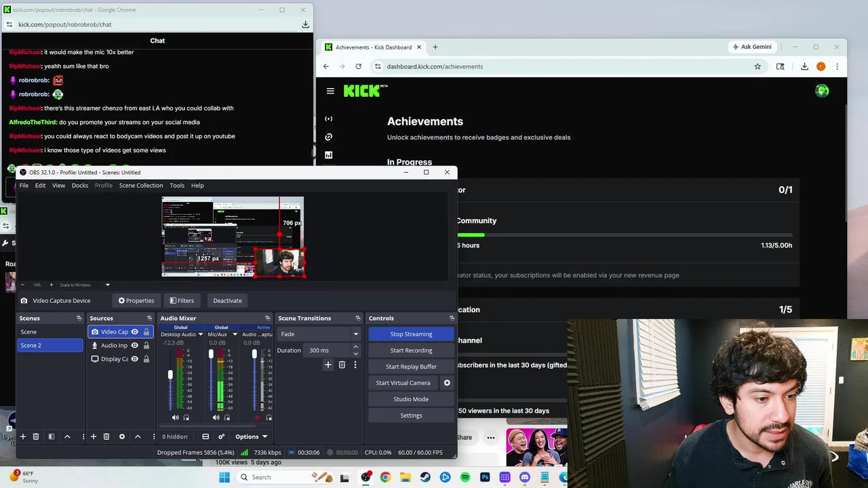Remove selected scene with Scenes trash icon
The width and height of the screenshot is (868, 488).
pyautogui.click(x=36, y=436)
